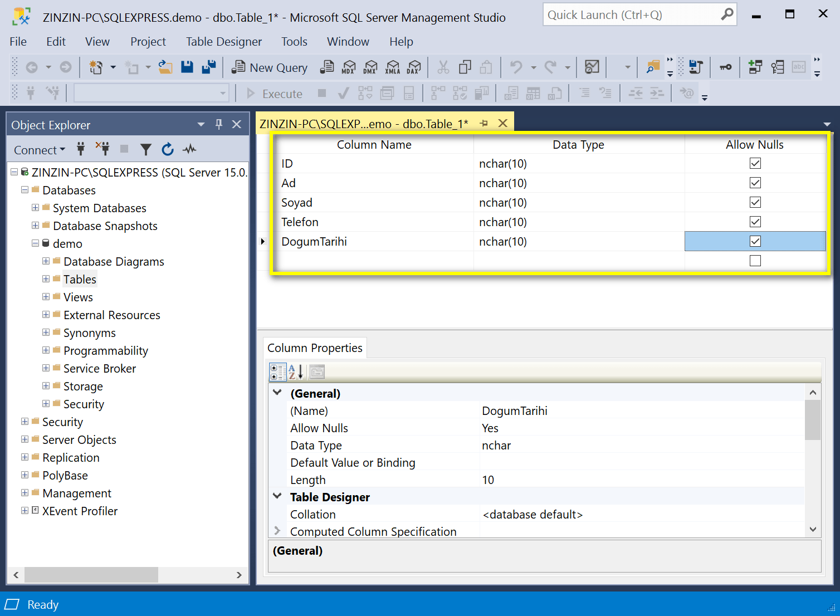
Task: Expand the Server Objects node
Action: (x=25, y=439)
